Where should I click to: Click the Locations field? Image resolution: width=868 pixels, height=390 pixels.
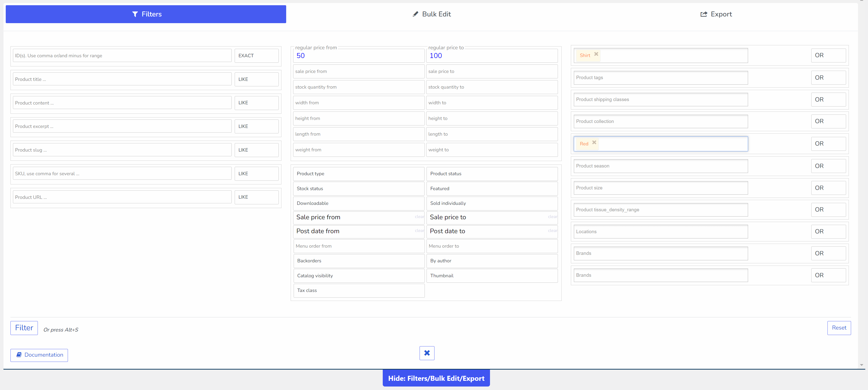[660, 231]
